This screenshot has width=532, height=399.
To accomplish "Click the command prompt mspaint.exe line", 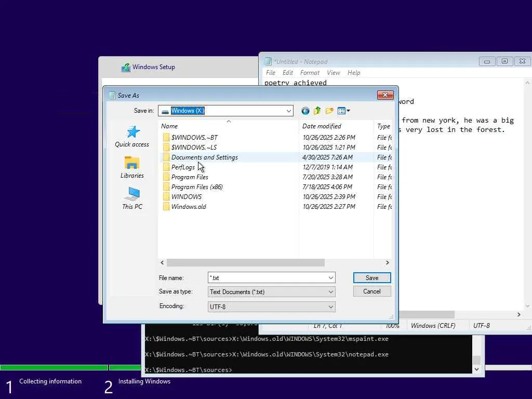I will pos(267,339).
